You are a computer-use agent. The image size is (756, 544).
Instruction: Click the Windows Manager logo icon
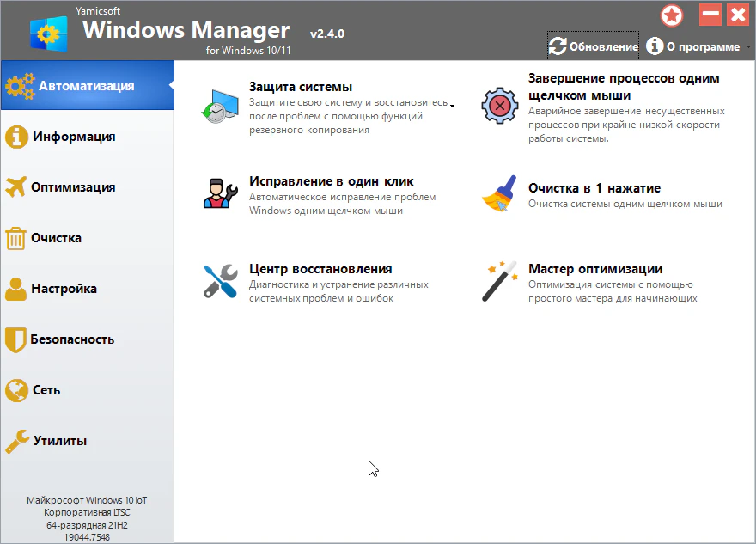pos(48,34)
